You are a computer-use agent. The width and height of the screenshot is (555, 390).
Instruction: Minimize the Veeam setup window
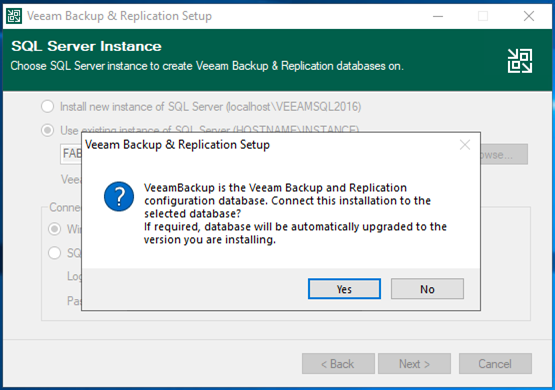click(438, 16)
